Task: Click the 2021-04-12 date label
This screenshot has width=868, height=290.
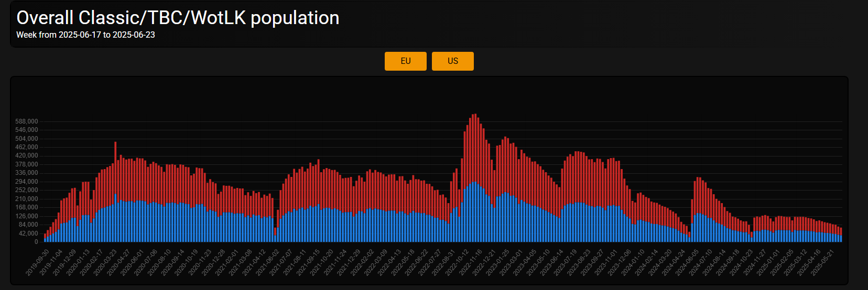Action: point(254,262)
